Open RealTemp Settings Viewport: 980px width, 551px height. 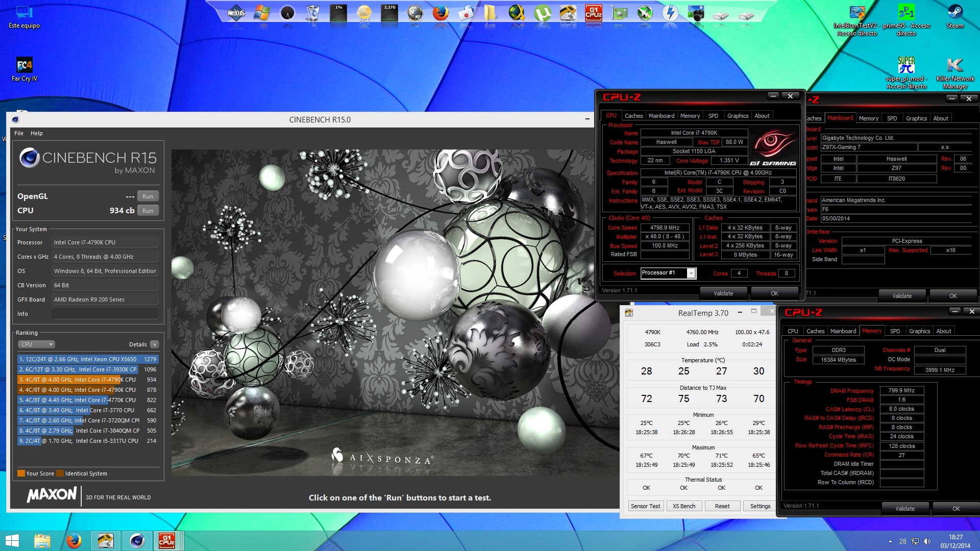coord(759,506)
